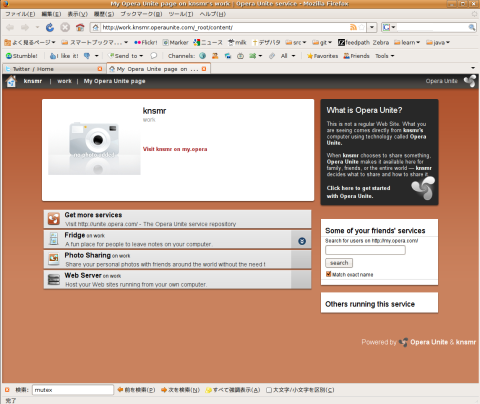Click the friends search input field

[x=365, y=250]
